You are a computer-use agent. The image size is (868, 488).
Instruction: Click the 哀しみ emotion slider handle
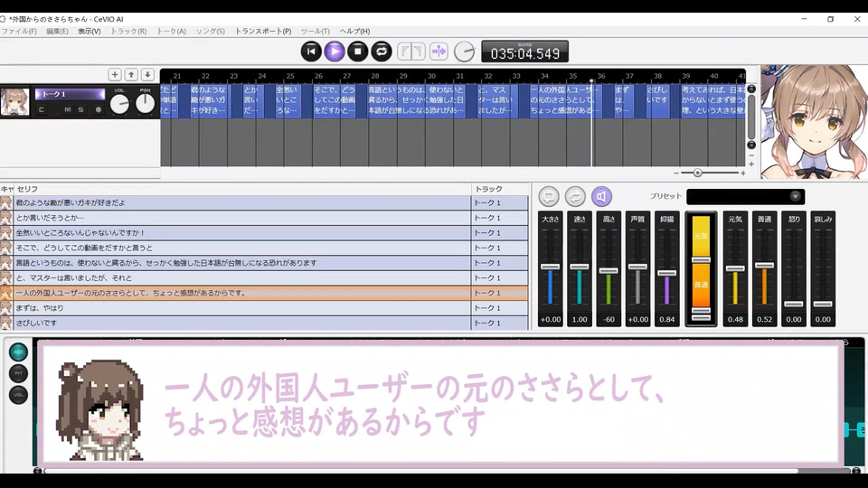point(823,304)
